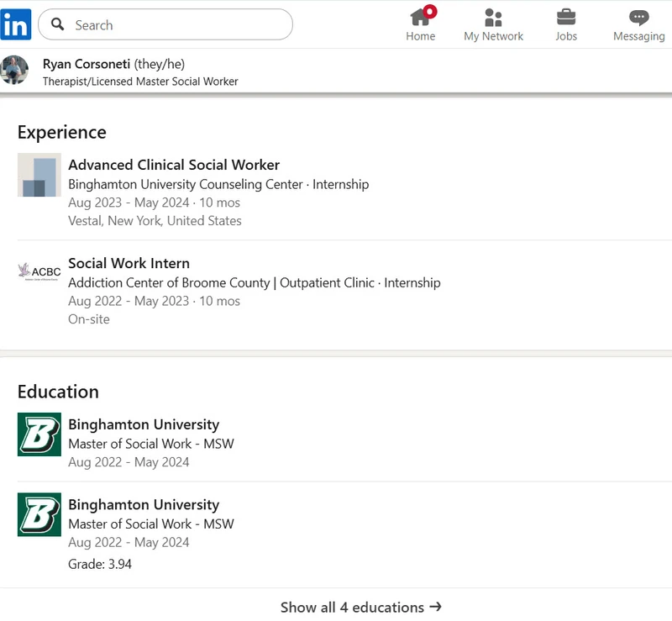Image resolution: width=672 pixels, height=621 pixels.
Task: Open the ACBC company logo
Action: [39, 271]
